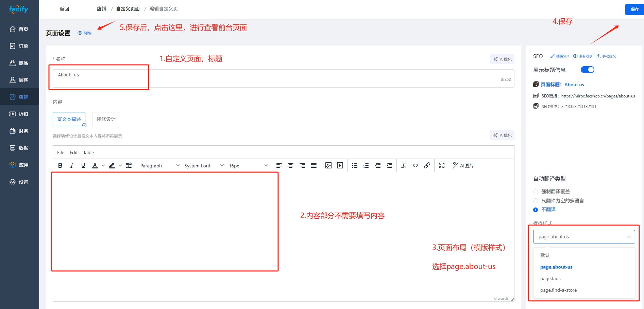
Task: Toggle the editor fullscreen icon
Action: (x=441, y=165)
